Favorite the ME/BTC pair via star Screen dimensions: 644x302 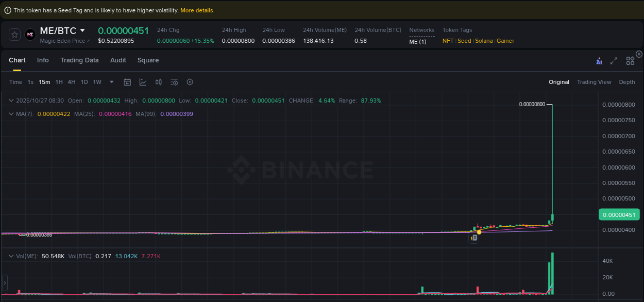point(14,35)
